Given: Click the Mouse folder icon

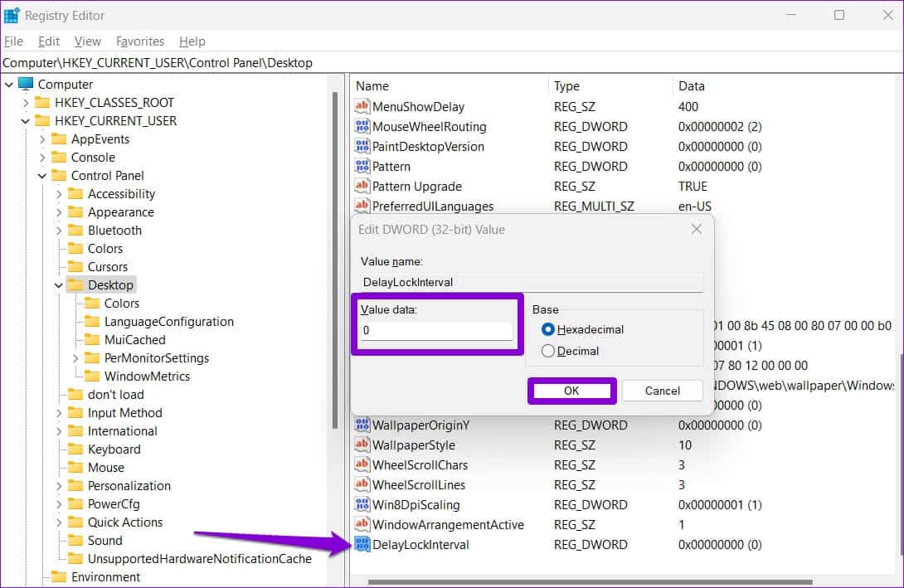Looking at the screenshot, I should click(x=75, y=467).
